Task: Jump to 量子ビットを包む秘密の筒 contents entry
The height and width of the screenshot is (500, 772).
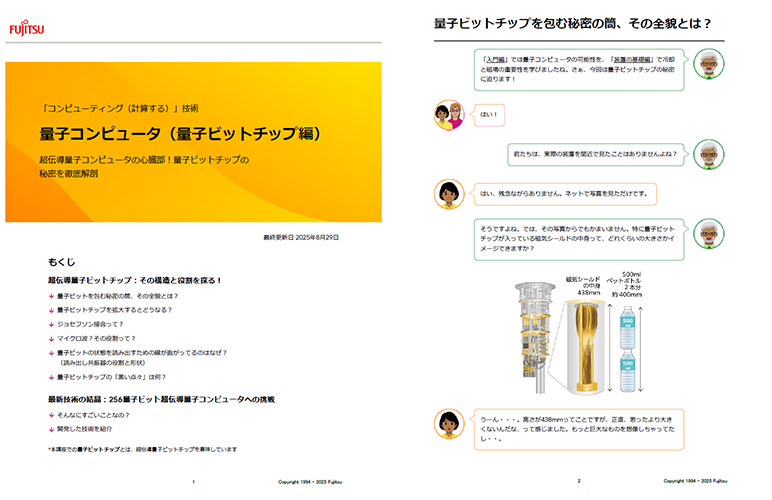Action: pos(118,297)
